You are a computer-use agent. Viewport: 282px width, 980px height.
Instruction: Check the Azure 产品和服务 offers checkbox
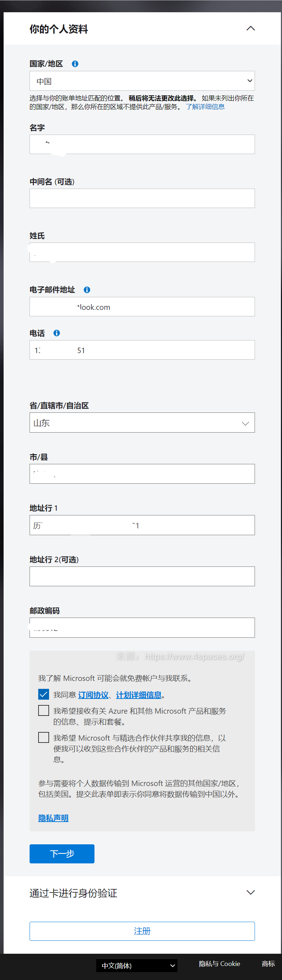click(x=44, y=711)
